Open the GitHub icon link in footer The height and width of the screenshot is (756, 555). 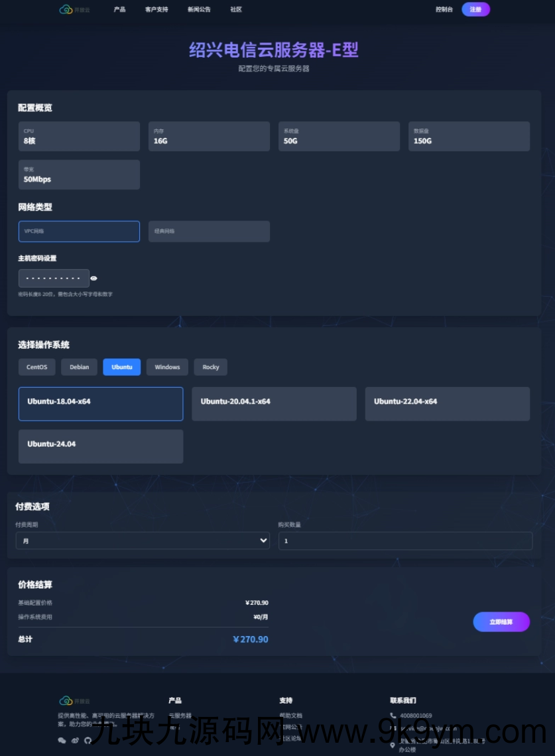click(87, 740)
